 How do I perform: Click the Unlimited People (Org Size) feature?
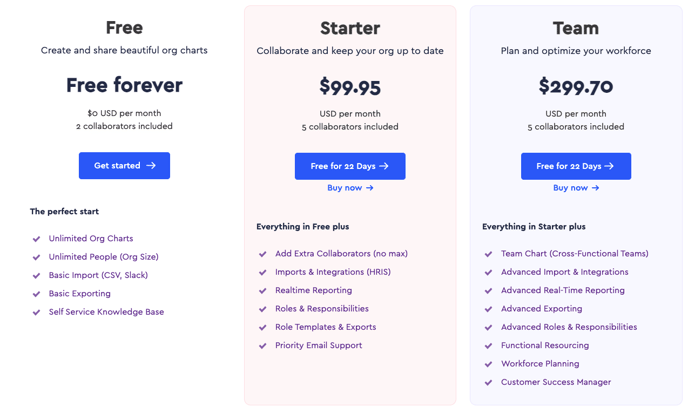pyautogui.click(x=104, y=257)
